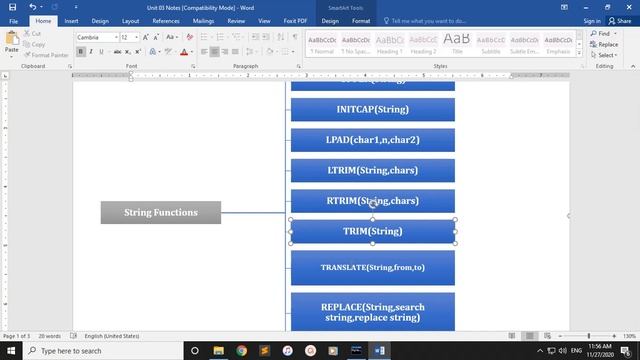Image resolution: width=640 pixels, height=360 pixels.
Task: Apply the Title style
Action: tap(457, 44)
